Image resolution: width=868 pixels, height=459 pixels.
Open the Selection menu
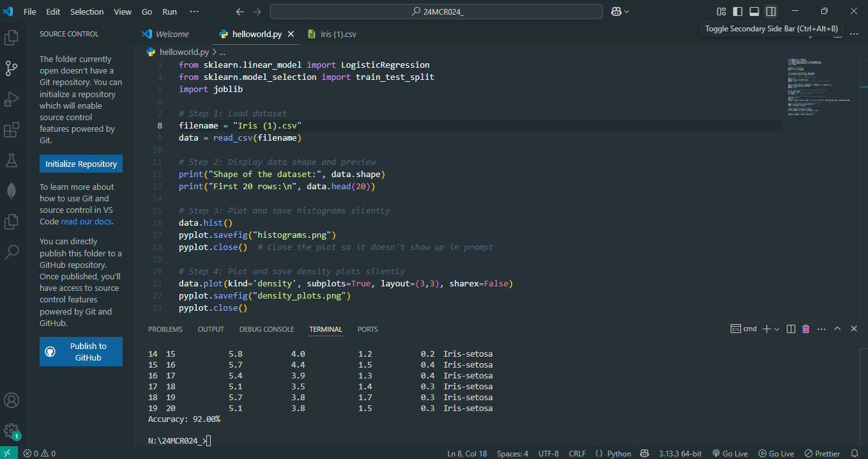point(87,12)
